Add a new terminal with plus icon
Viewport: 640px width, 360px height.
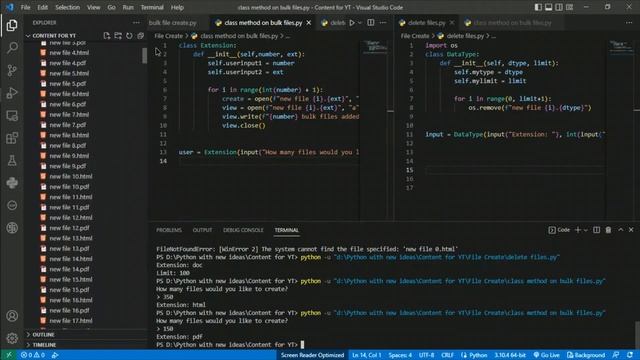point(578,230)
